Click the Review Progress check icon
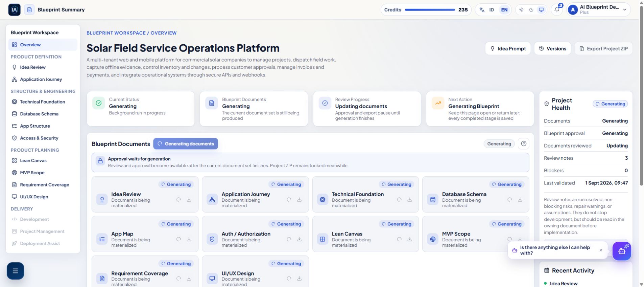This screenshot has height=287, width=644. 325,103
